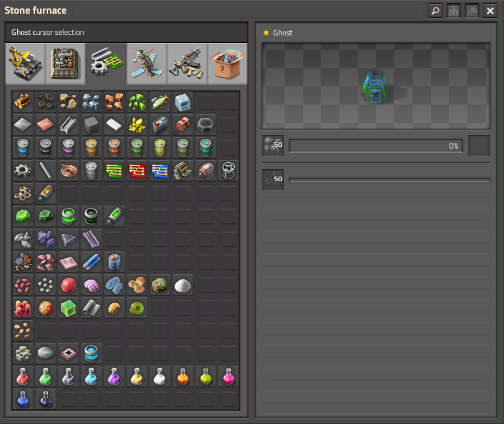Select the red science pack flask
Image resolution: width=504 pixels, height=424 pixels.
(x=23, y=377)
